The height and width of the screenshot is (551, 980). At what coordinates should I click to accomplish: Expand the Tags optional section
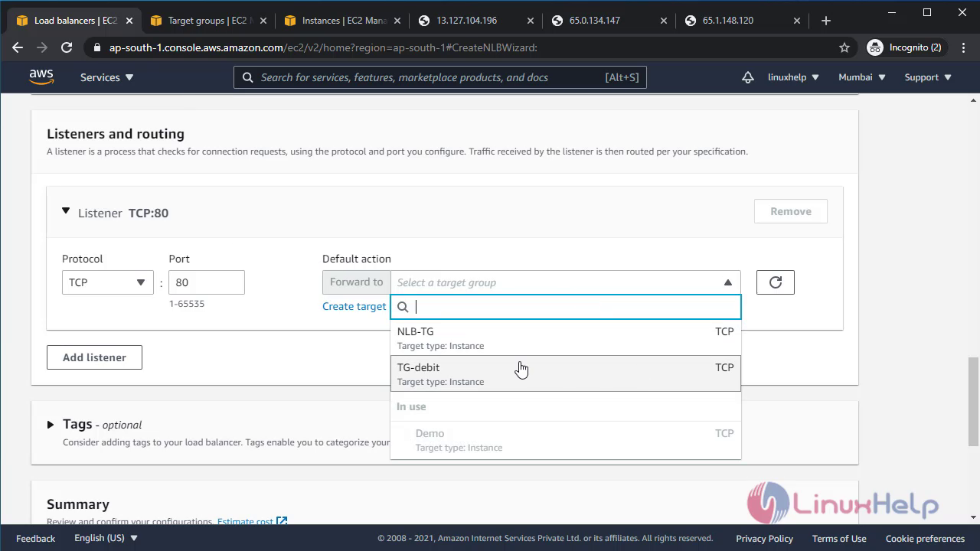51,425
